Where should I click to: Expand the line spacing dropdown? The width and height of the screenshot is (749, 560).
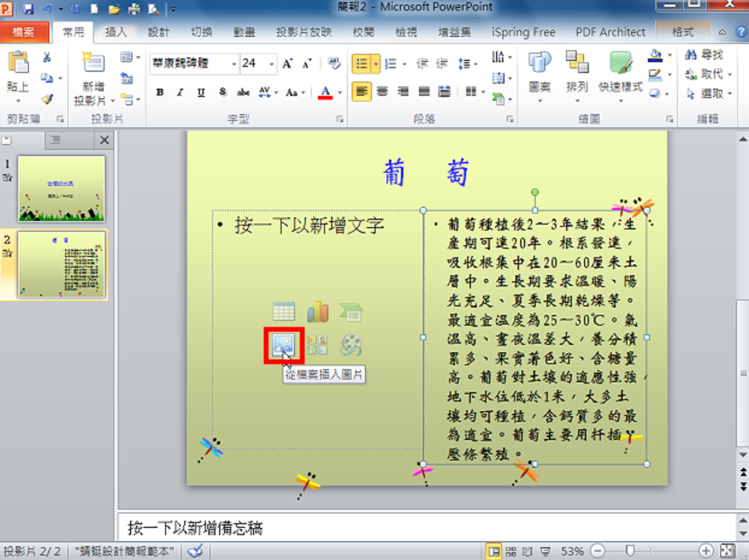(x=476, y=64)
